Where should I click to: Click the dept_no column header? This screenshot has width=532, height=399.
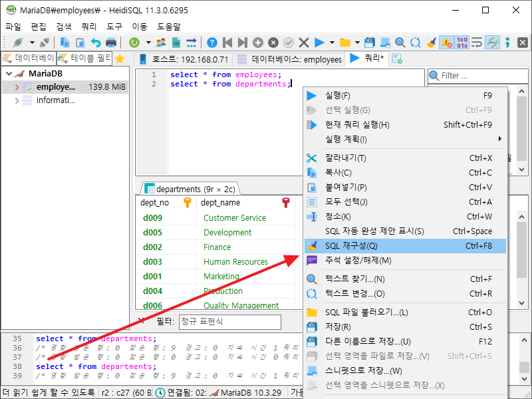(x=166, y=203)
